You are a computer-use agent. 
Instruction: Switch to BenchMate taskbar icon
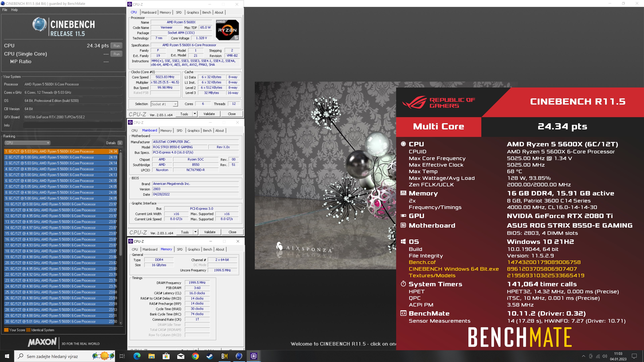[225, 356]
